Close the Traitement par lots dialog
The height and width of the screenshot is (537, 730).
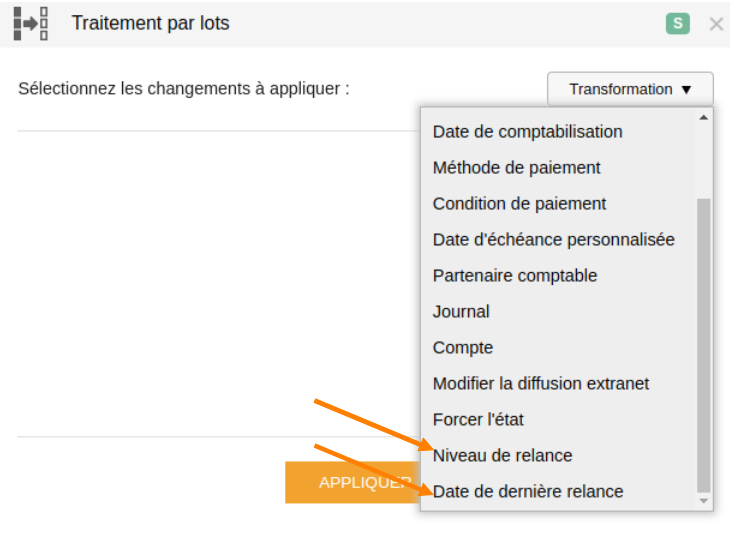click(716, 24)
